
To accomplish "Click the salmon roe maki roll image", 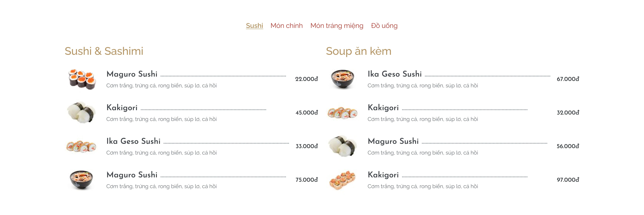I will 82,79.
